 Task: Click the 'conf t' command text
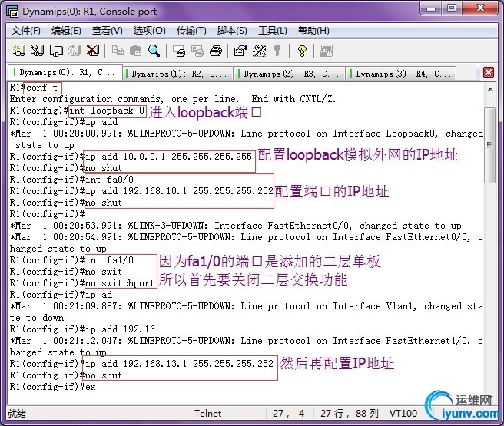coord(41,88)
